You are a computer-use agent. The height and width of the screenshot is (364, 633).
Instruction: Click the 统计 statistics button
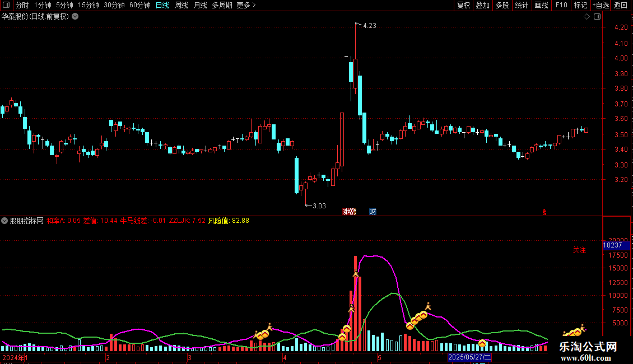(521, 5)
